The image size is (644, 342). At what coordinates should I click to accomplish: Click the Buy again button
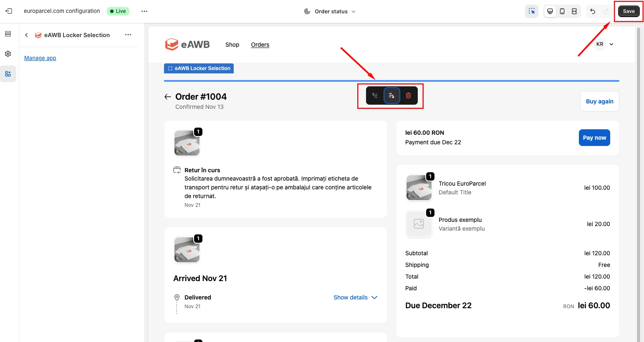click(599, 101)
